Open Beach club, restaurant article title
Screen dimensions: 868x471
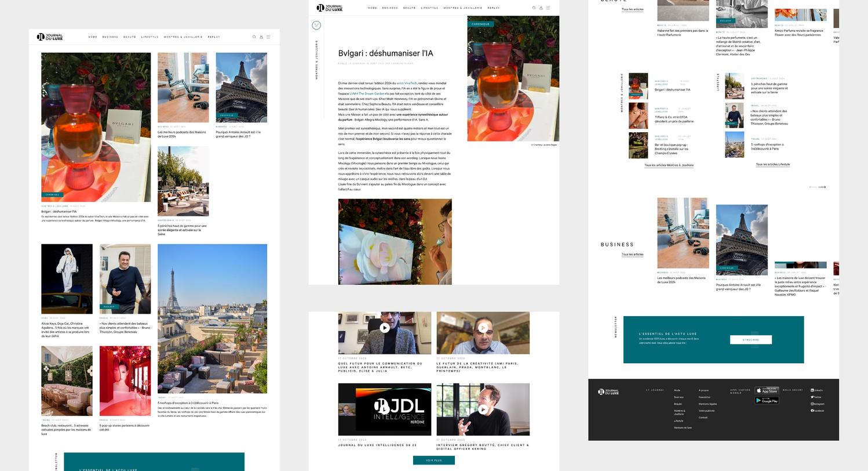tap(66, 430)
